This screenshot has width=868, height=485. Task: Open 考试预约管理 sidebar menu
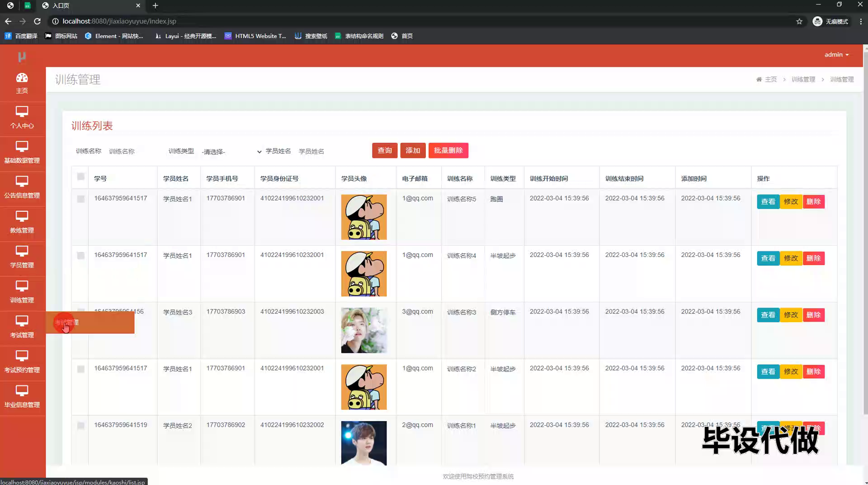coord(22,362)
